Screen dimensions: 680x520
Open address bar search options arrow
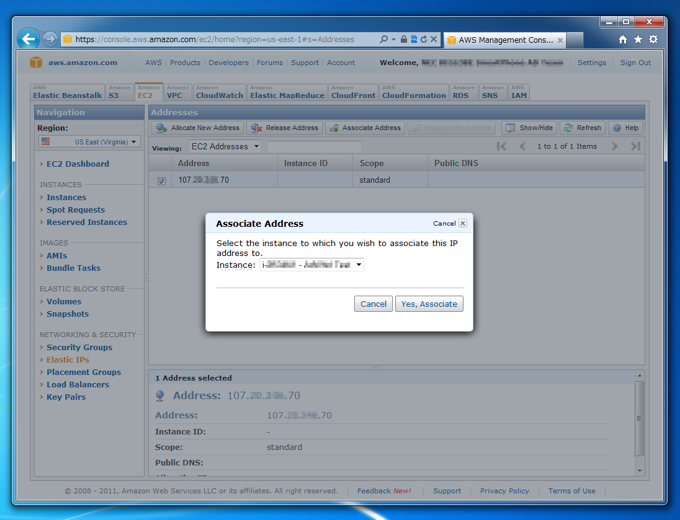(393, 39)
